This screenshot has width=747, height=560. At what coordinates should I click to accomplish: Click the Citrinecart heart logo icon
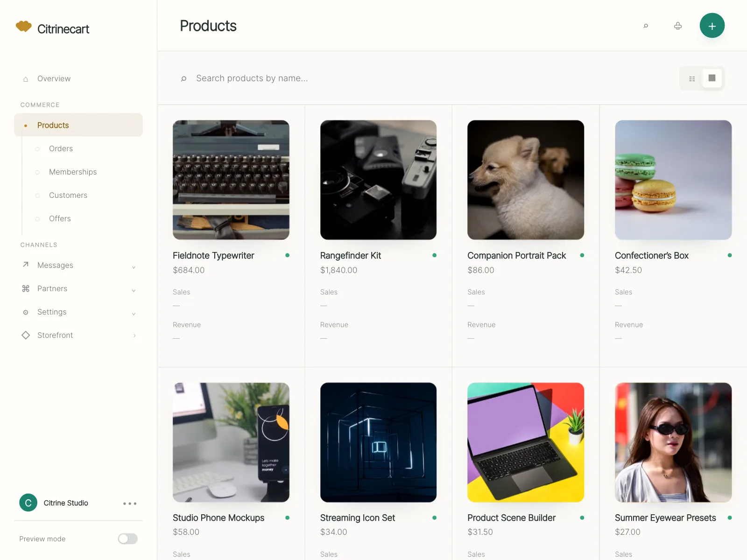[x=23, y=27]
